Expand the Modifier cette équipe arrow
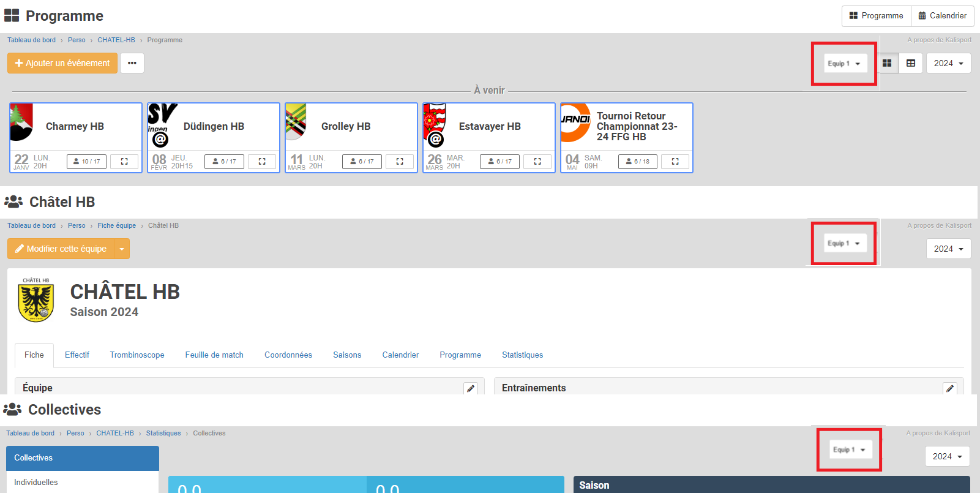 (122, 249)
